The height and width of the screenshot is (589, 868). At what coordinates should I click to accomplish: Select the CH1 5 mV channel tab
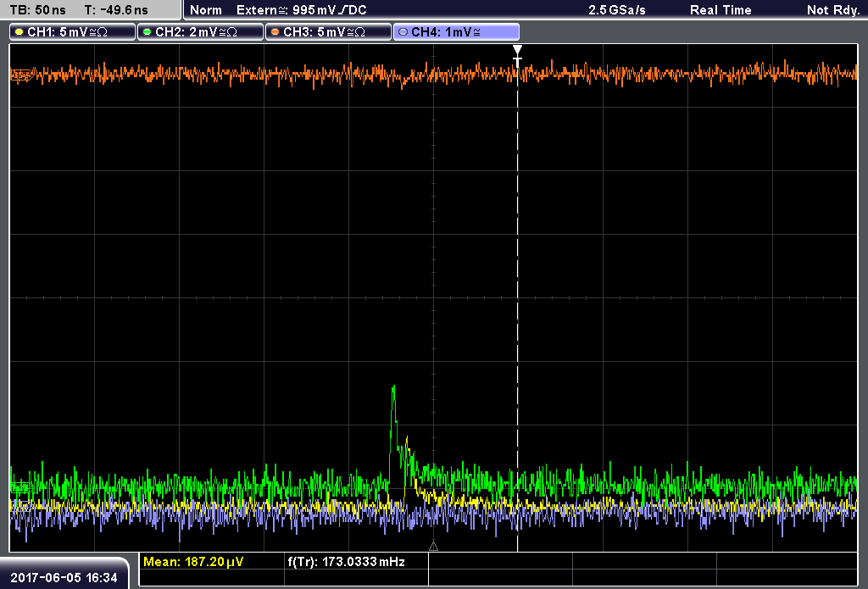coord(73,31)
